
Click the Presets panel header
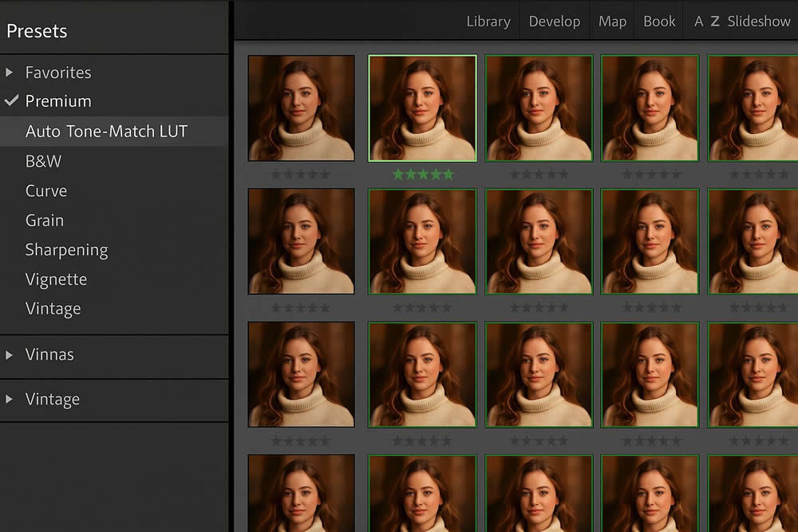point(37,31)
